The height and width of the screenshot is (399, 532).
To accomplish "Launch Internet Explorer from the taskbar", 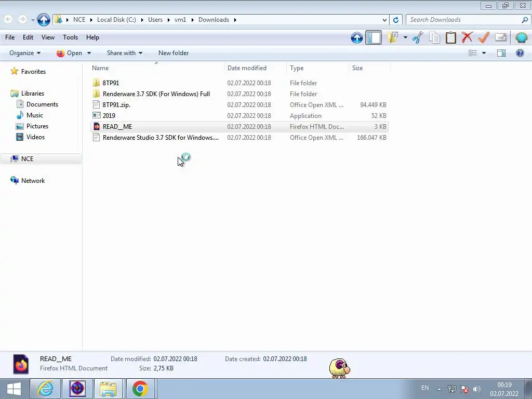I will pos(45,389).
